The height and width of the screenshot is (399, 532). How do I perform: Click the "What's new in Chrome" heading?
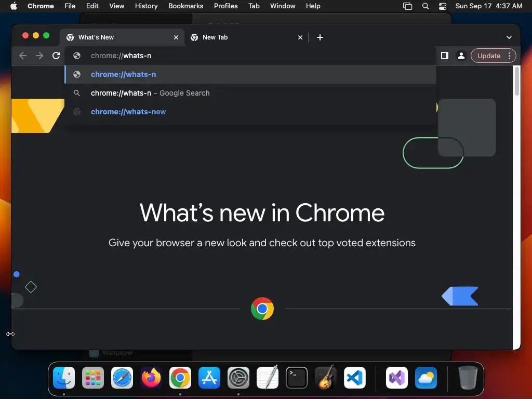pos(262,213)
